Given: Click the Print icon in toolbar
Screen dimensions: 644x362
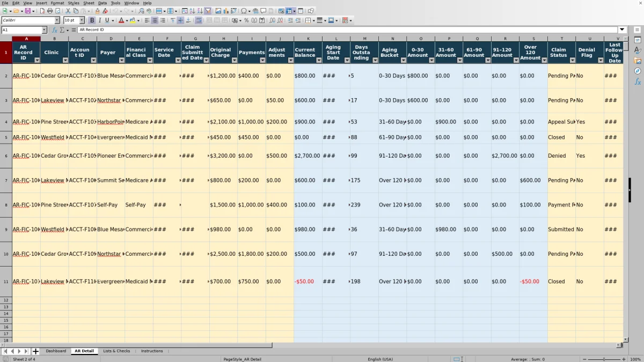Looking at the screenshot, I should click(x=49, y=11).
